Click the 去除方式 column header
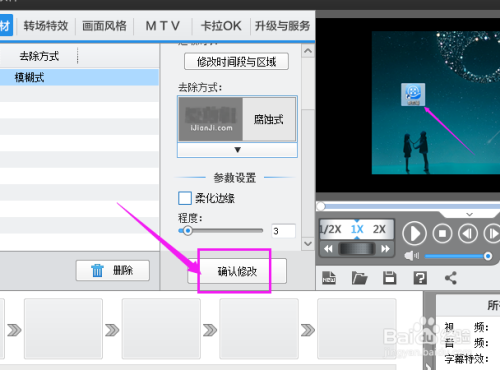500x370 pixels. click(39, 56)
